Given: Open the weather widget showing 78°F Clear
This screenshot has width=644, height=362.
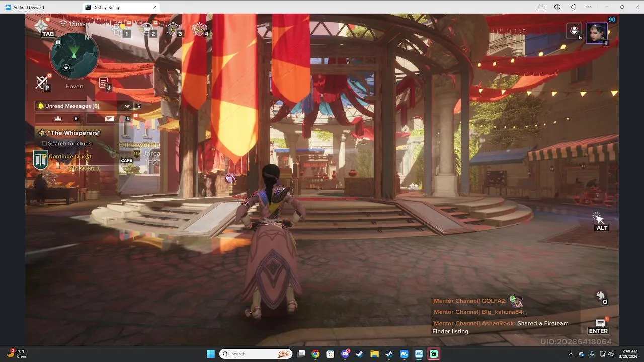Looking at the screenshot, I should [16, 354].
